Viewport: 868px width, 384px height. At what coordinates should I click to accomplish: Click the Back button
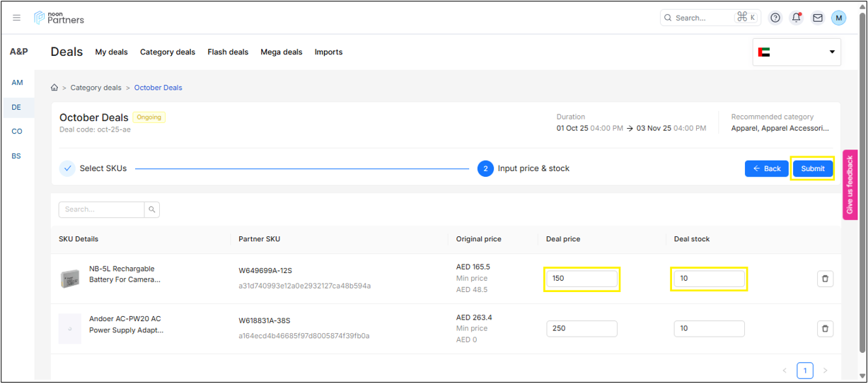coord(766,168)
